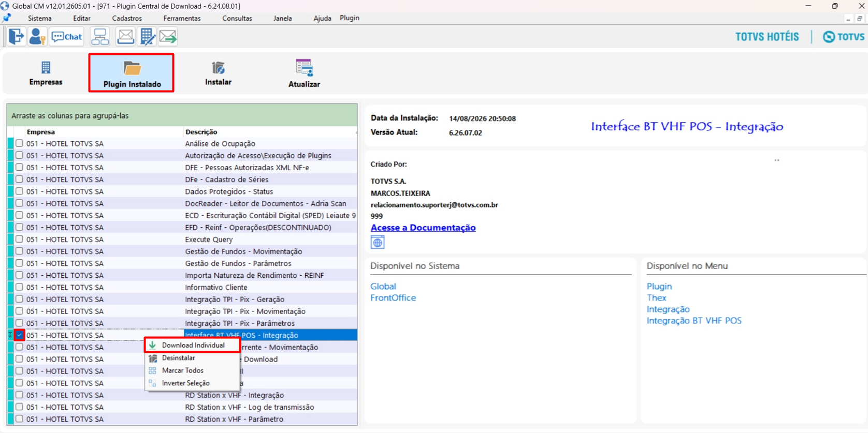Viewport: 868px width, 433px height.
Task: Choose Inverter Seleção from context menu
Action: (x=193, y=383)
